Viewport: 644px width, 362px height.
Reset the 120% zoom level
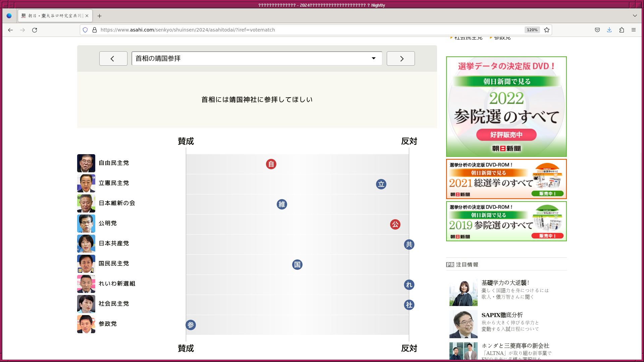click(532, 30)
